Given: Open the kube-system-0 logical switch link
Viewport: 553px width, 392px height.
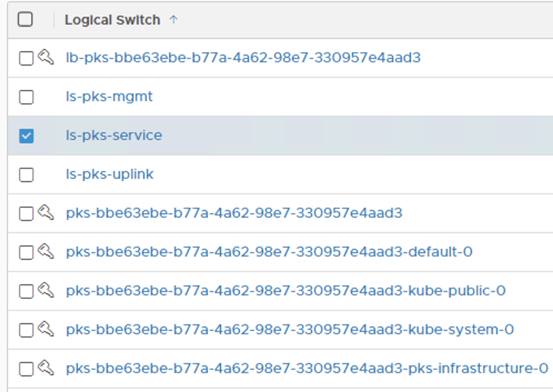Looking at the screenshot, I should pos(290,330).
